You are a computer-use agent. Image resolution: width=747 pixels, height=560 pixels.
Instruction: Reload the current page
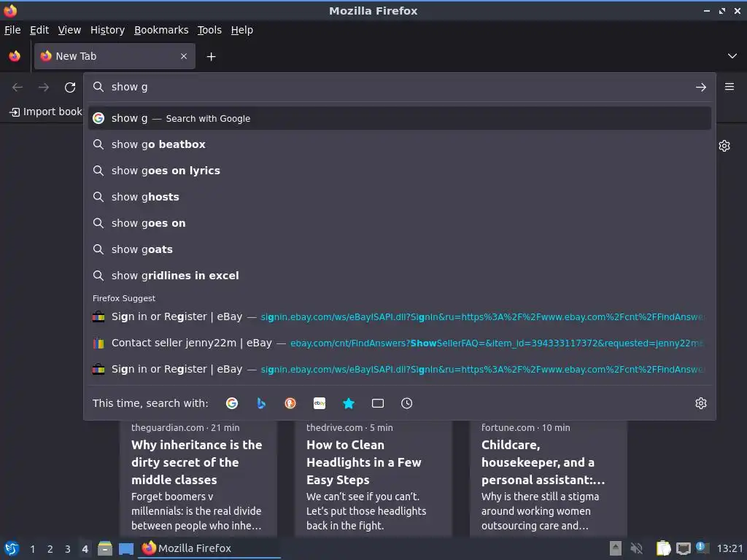(x=70, y=87)
